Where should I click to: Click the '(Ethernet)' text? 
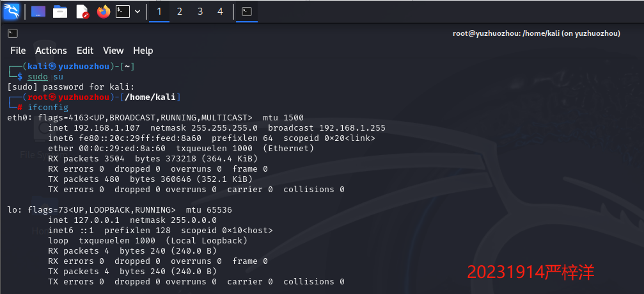[x=288, y=149]
